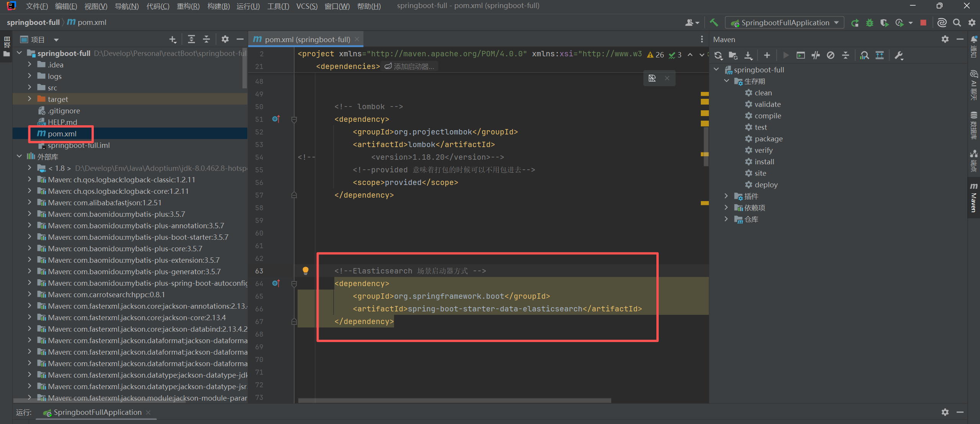The image size is (980, 424).
Task: Click editor horizontal scrollbar
Action: pos(454,401)
